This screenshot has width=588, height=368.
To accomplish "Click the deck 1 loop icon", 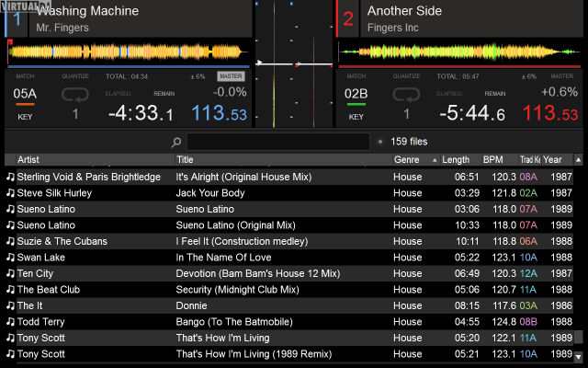I will 75,95.
